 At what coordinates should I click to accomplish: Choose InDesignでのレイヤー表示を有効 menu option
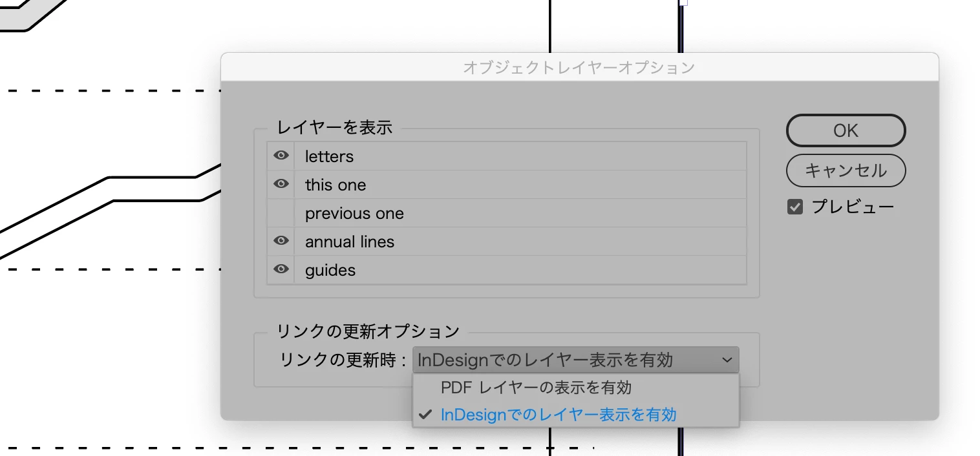pyautogui.click(x=575, y=415)
